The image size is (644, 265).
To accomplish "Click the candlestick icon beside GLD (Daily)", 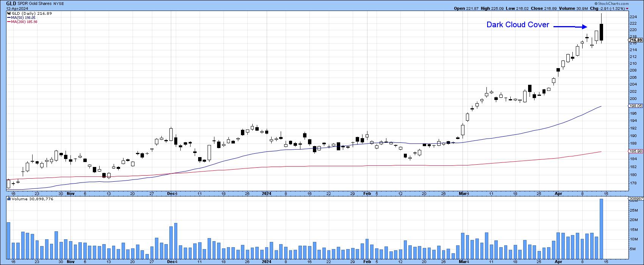I will 8,13.
